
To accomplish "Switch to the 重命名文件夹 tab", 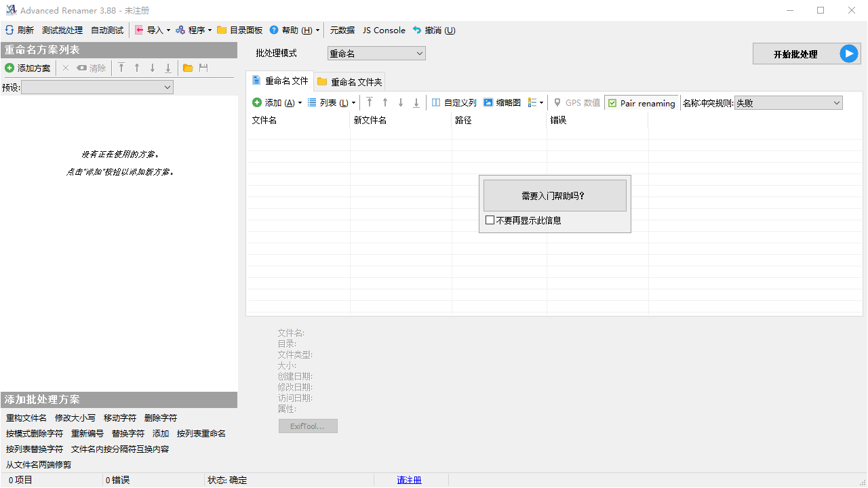I will (350, 82).
